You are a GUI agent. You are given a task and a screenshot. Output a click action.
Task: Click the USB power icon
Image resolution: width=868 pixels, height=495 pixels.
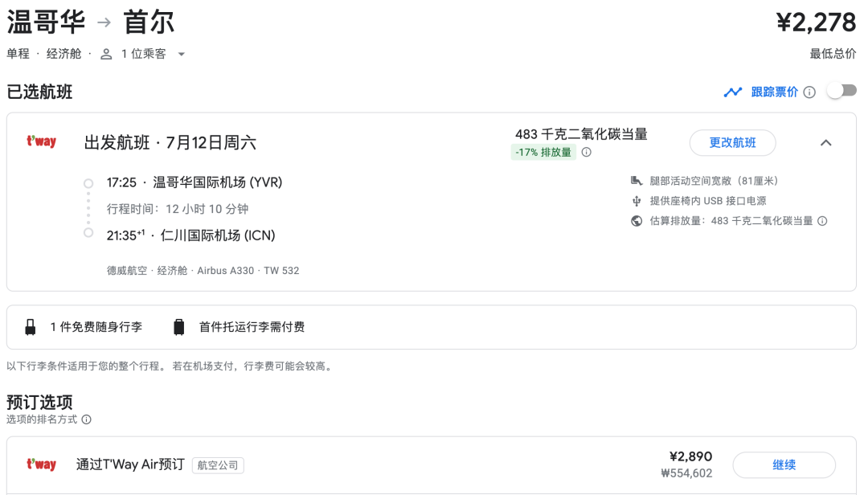637,201
